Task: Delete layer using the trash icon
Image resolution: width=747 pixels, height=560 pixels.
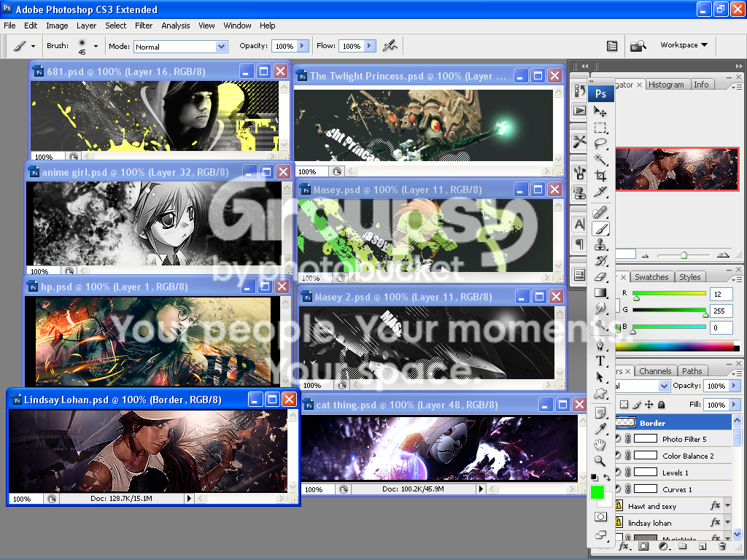Action: click(722, 546)
